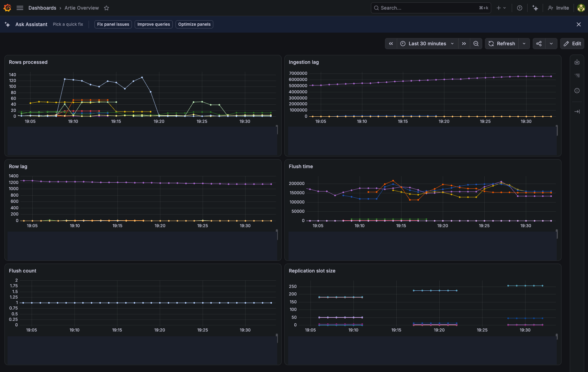Screen dimensions: 588x372
Task: Click the Grafana logo icon
Action: [x=7, y=8]
